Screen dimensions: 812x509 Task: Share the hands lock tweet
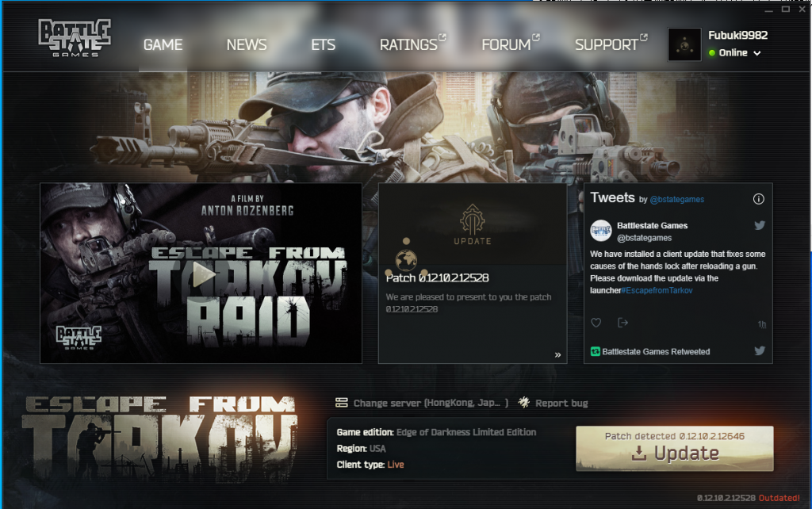[622, 323]
